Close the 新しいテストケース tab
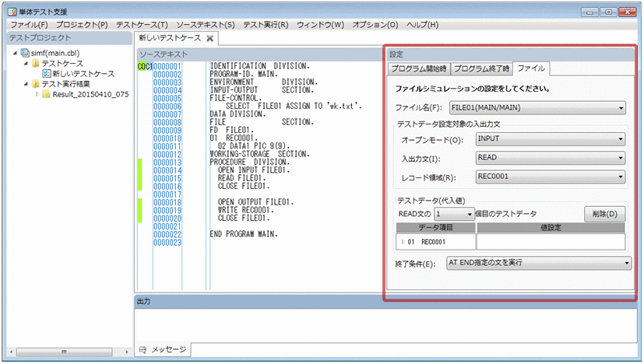This screenshot has width=644, height=364. coord(210,38)
